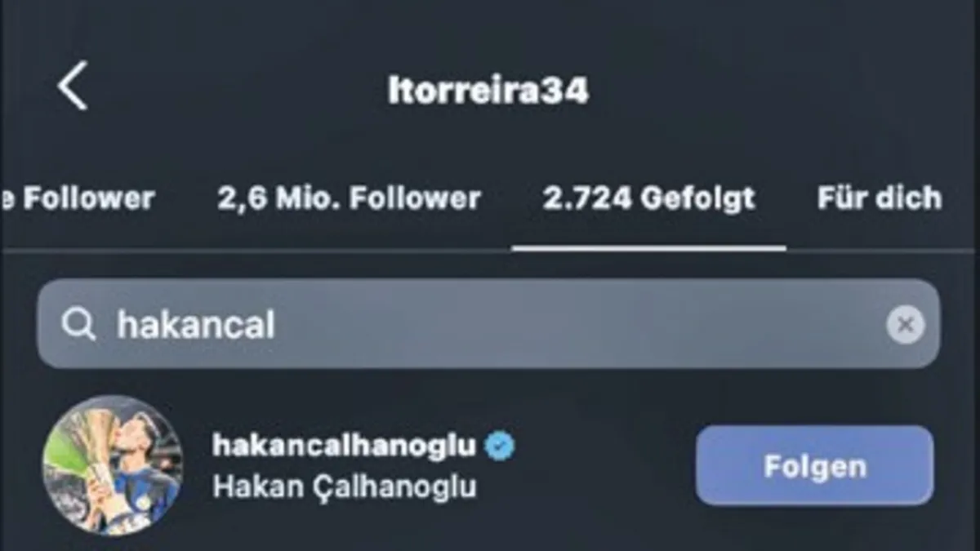
Task: Switch to the 2,6 Mio. Follower tab
Action: (x=349, y=198)
